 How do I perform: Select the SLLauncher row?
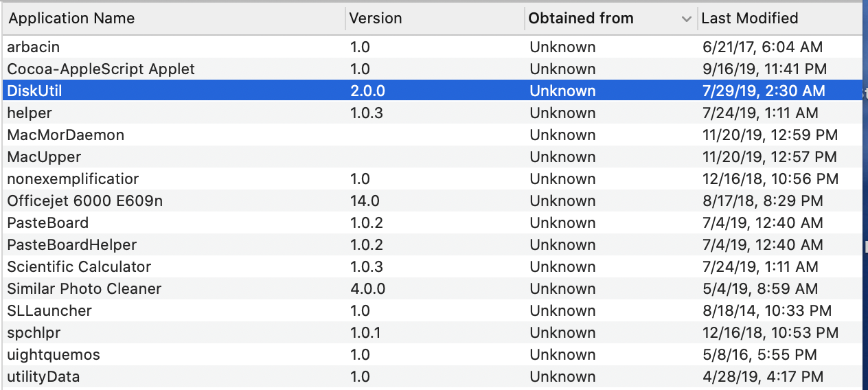49,311
